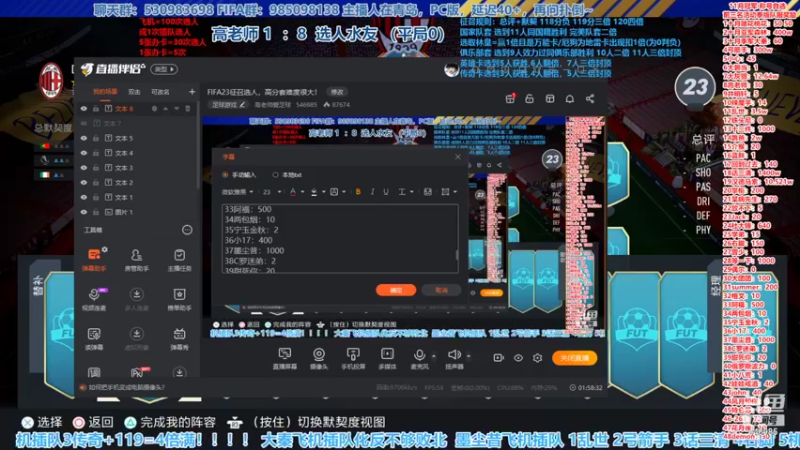Switch to the 双击 scene tab
This screenshot has height=450, width=800.
(134, 92)
